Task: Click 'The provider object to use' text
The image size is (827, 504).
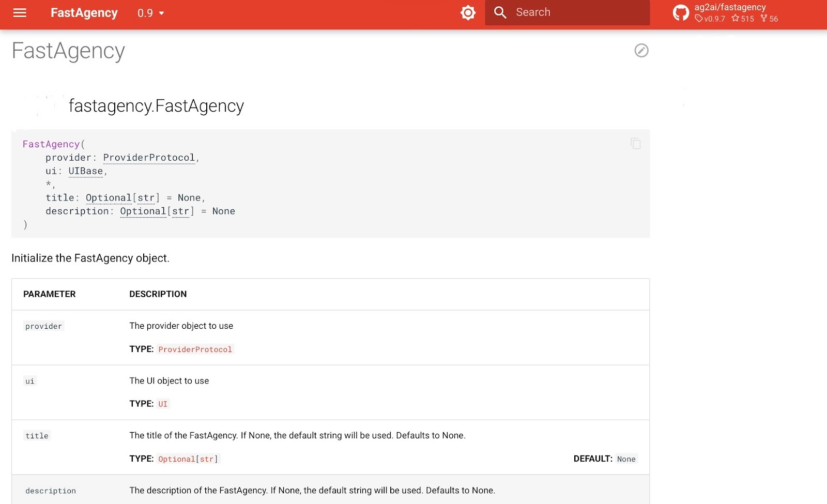Action: pyautogui.click(x=181, y=326)
